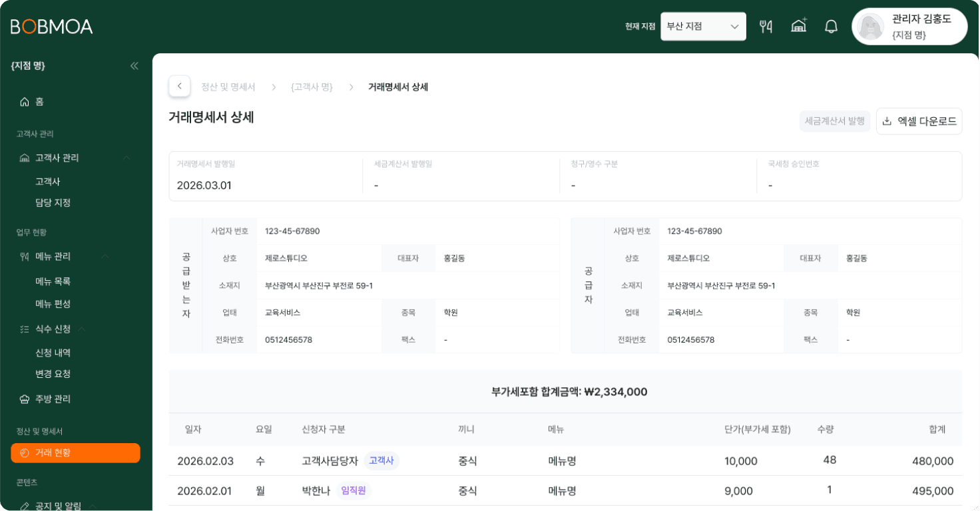The image size is (980, 511).
Task: Open 고객사 submenu item
Action: tap(48, 182)
